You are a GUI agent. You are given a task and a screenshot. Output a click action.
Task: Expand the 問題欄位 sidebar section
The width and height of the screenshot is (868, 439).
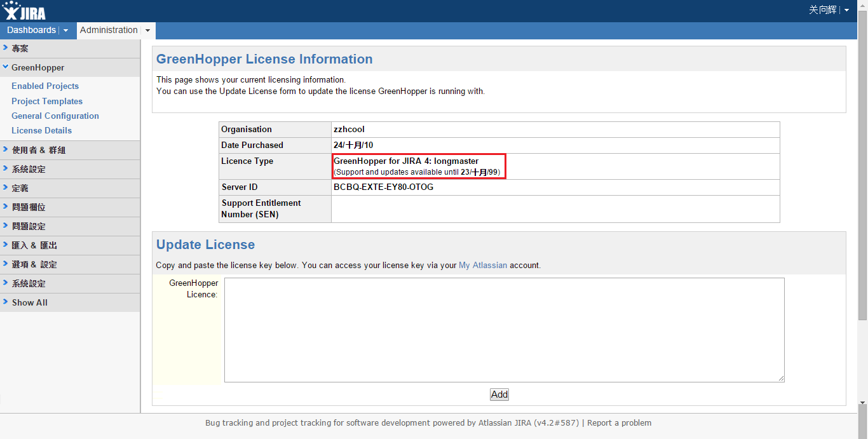point(70,207)
